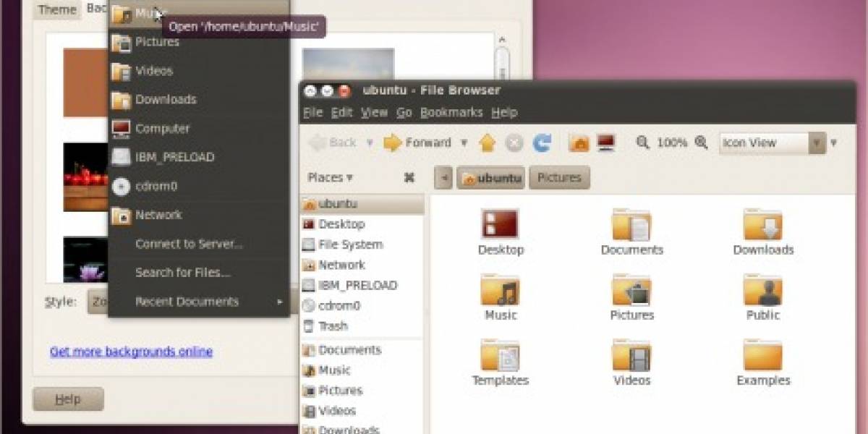
Task: Open the Icon View combo box
Action: click(x=773, y=143)
